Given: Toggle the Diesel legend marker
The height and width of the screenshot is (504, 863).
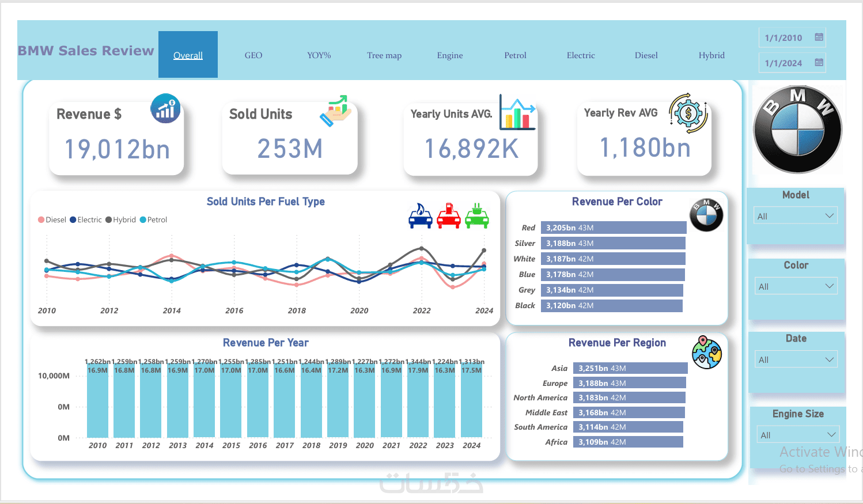Looking at the screenshot, I should 41,220.
